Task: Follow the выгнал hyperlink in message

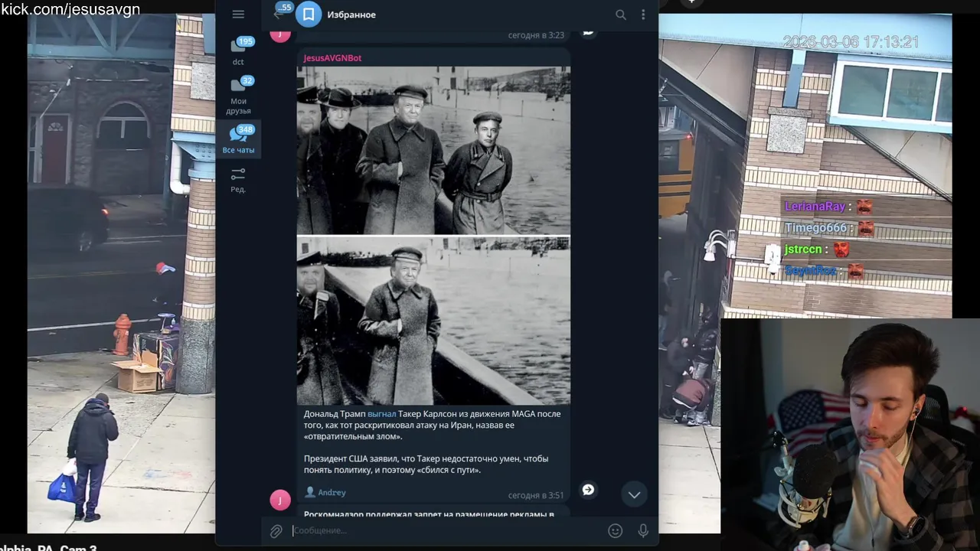Action: click(381, 414)
